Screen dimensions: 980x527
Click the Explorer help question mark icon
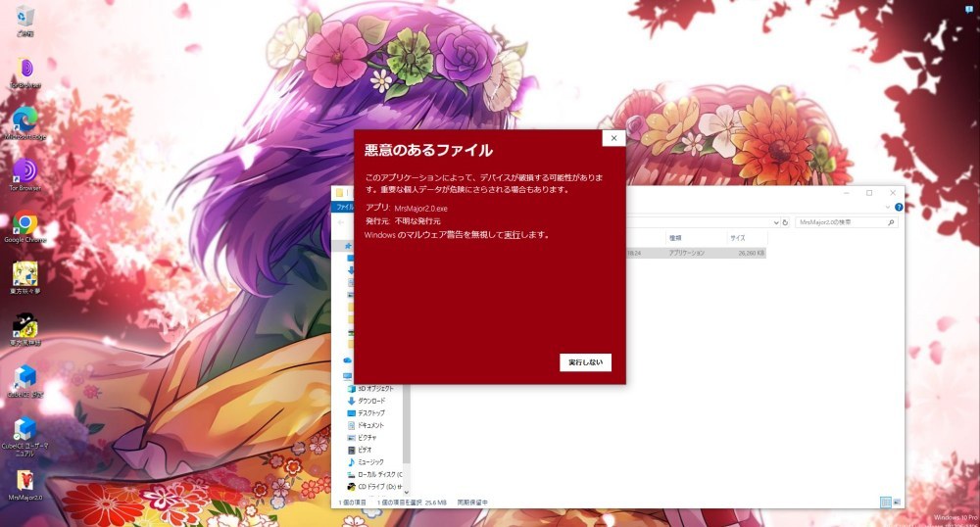point(899,207)
